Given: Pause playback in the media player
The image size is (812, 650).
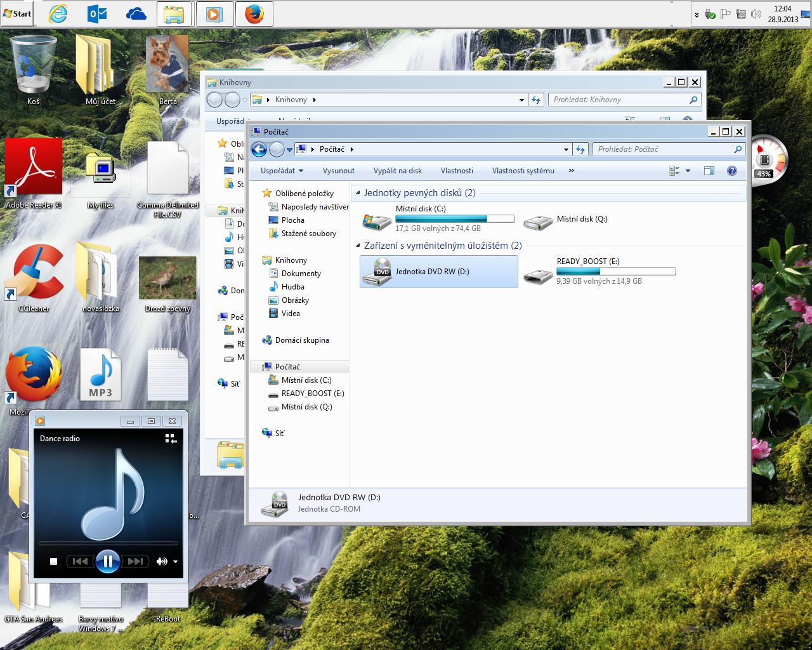Looking at the screenshot, I should click(107, 561).
